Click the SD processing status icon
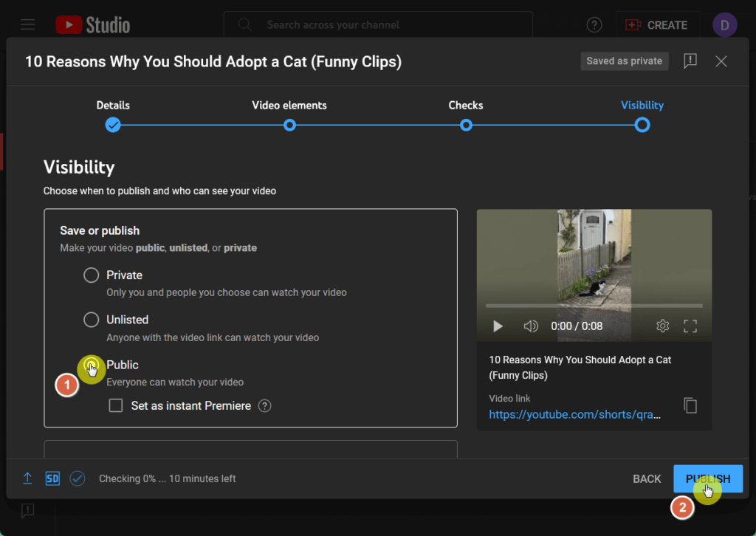Screen dimensions: 756x536 52,478
